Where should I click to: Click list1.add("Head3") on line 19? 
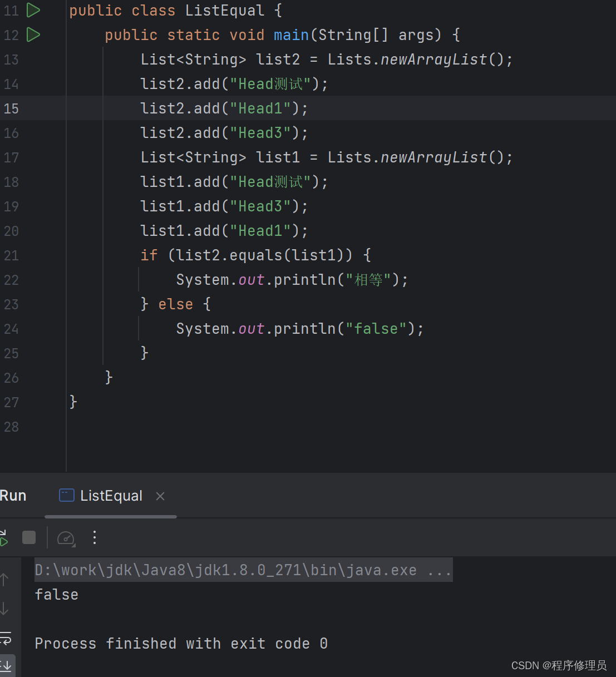point(224,206)
